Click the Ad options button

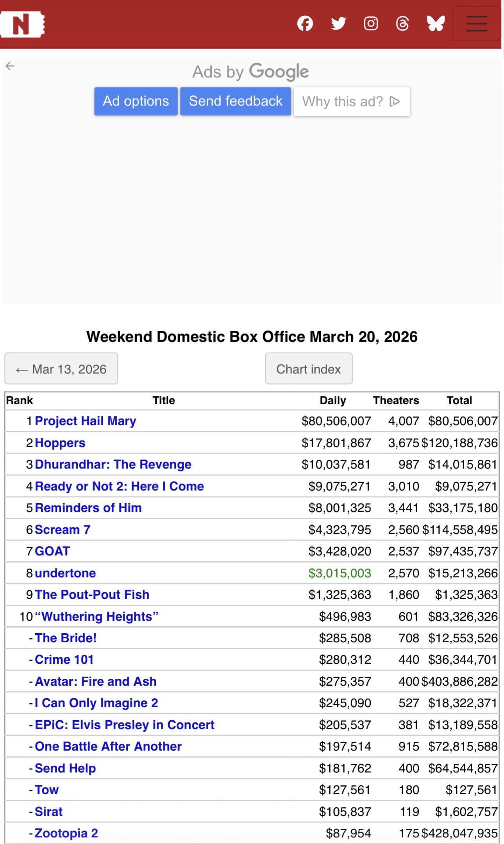click(136, 101)
